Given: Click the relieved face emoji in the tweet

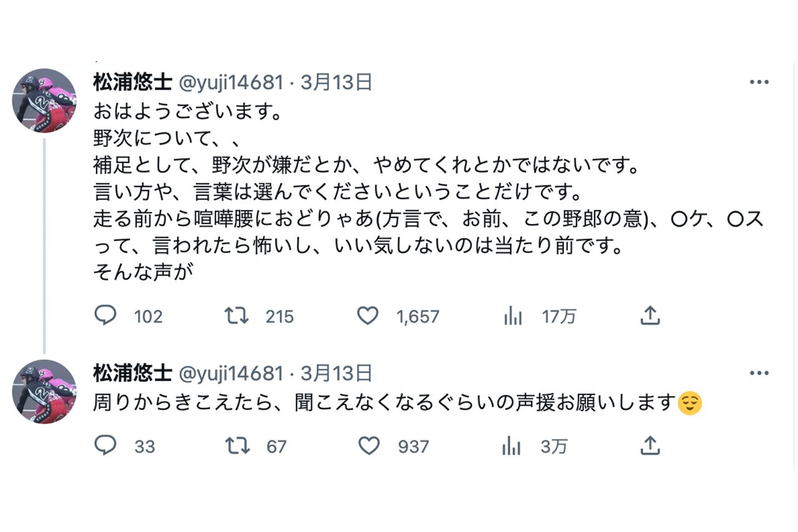Looking at the screenshot, I should pos(691,402).
